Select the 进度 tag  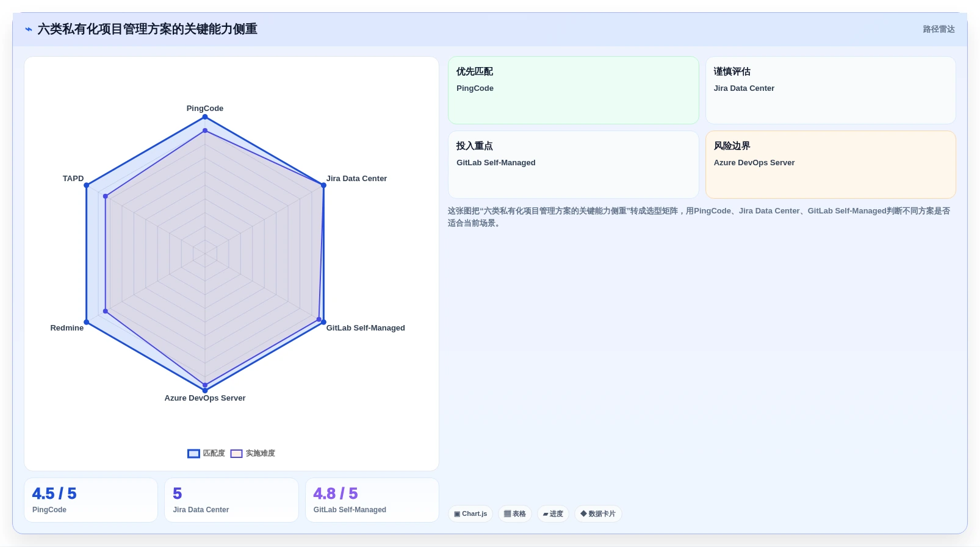[553, 514]
